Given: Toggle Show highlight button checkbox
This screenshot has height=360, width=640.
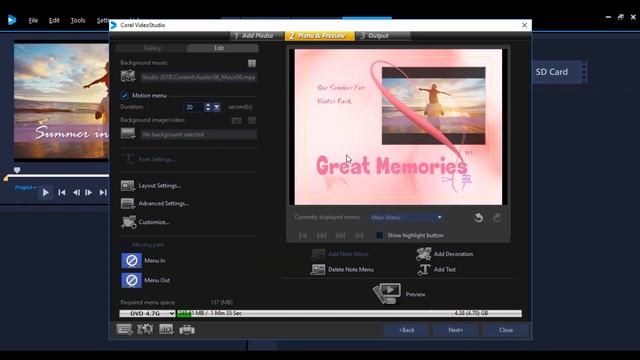Looking at the screenshot, I should tap(380, 236).
